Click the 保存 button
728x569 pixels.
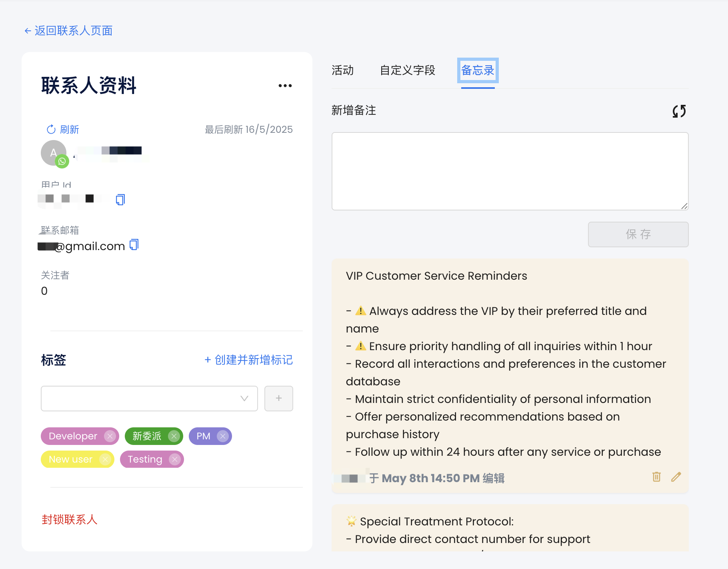pyautogui.click(x=638, y=234)
